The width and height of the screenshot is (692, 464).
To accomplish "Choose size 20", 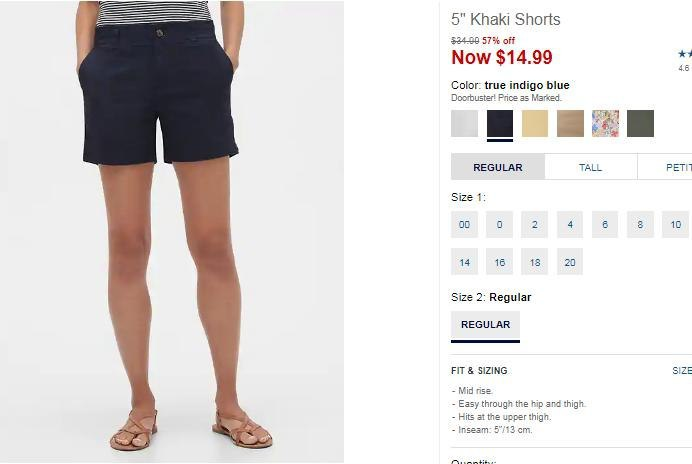I will pyautogui.click(x=570, y=262).
